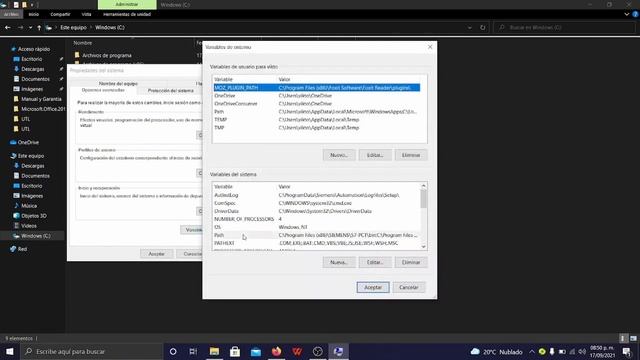Select OneDriveConsumer user variable row
640x360 pixels.
316,104
